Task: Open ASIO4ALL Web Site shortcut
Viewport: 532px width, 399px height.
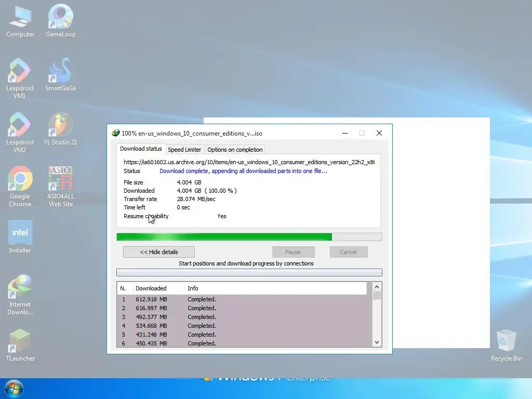Action: pyautogui.click(x=61, y=187)
